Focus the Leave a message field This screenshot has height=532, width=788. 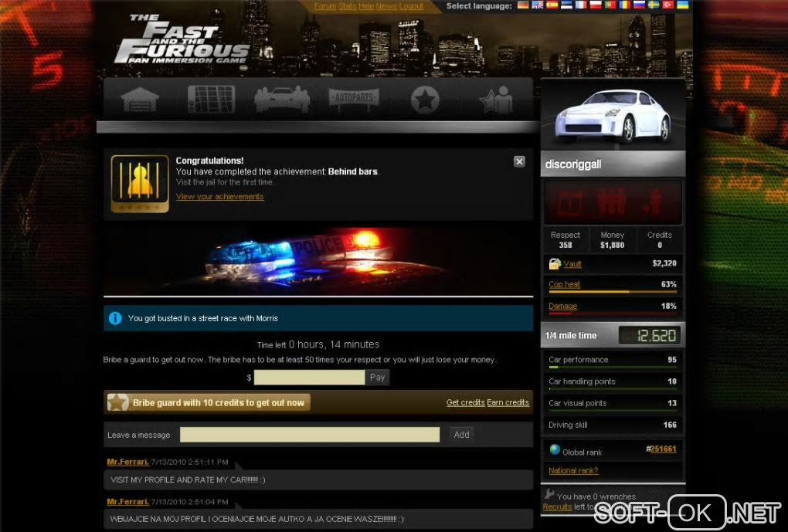(x=310, y=435)
